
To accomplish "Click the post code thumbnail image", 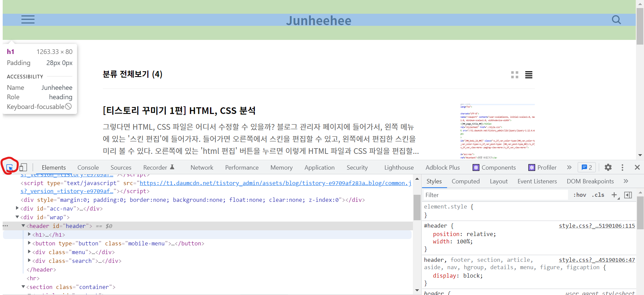I will pyautogui.click(x=498, y=131).
